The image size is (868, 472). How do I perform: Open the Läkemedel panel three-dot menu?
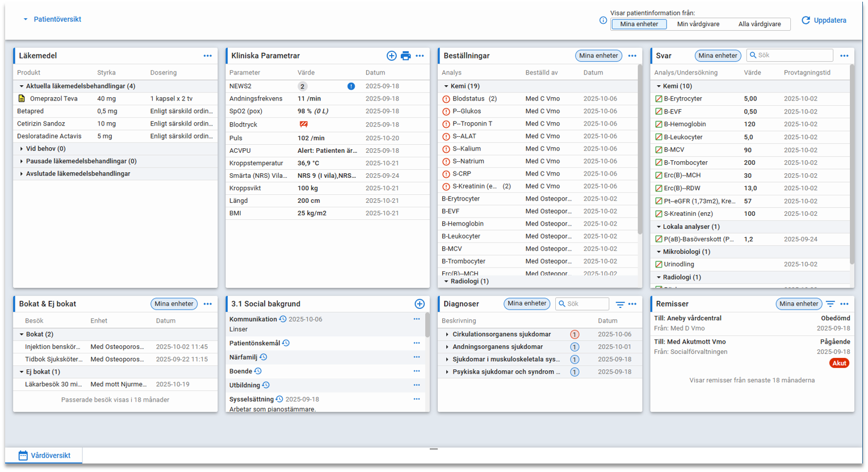(208, 56)
